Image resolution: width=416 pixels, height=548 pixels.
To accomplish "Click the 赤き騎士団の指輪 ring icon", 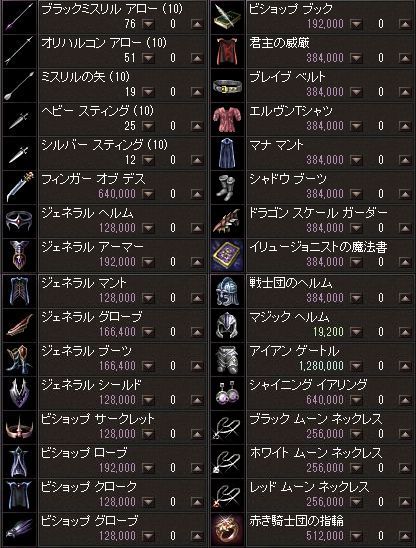I will click(227, 528).
